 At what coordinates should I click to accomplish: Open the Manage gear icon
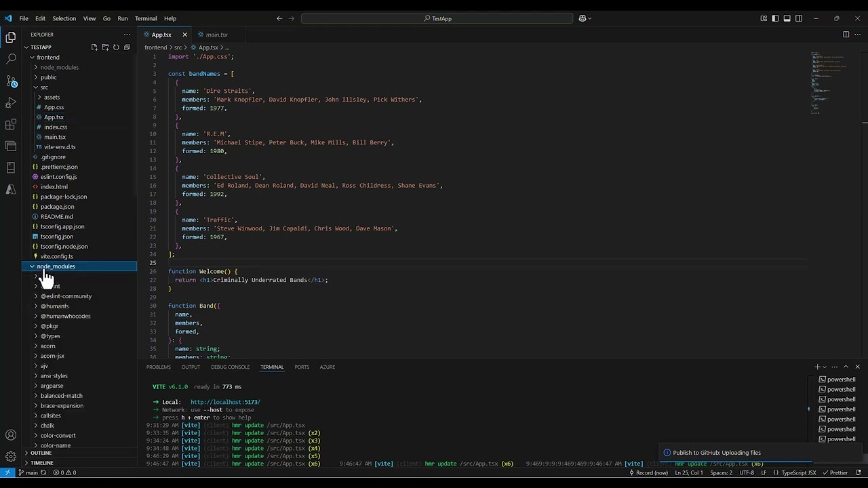click(11, 457)
